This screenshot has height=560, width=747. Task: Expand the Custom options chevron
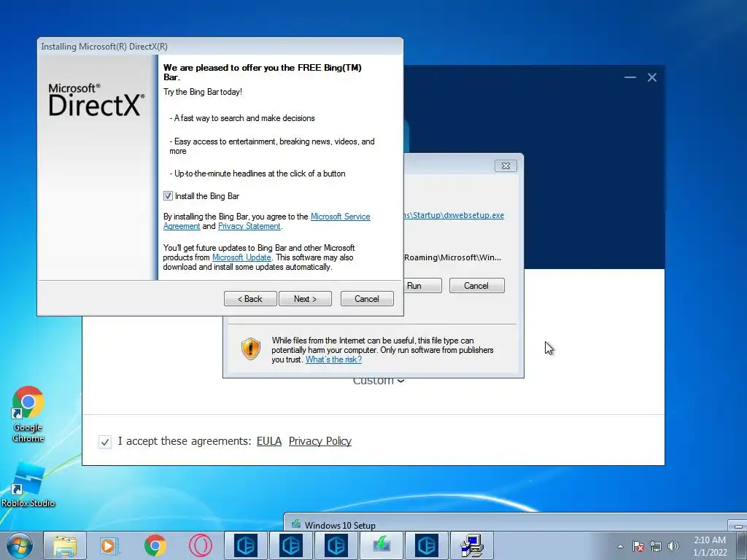[400, 381]
